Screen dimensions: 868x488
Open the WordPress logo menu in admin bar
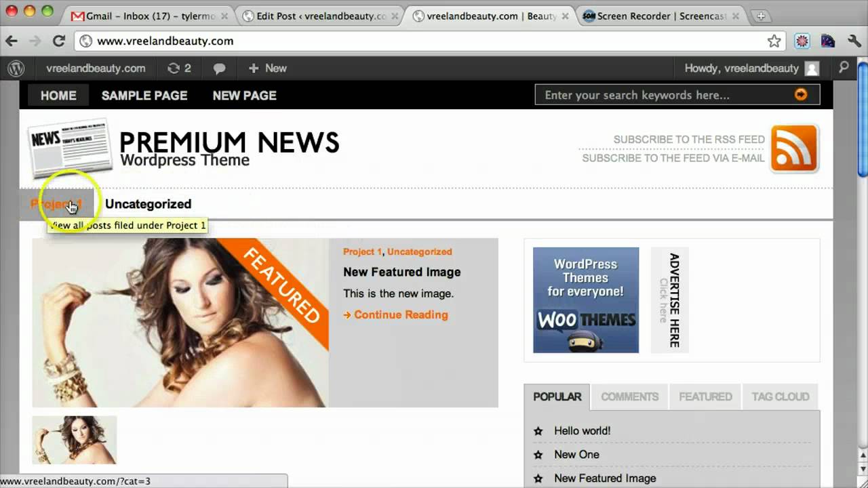pos(16,68)
